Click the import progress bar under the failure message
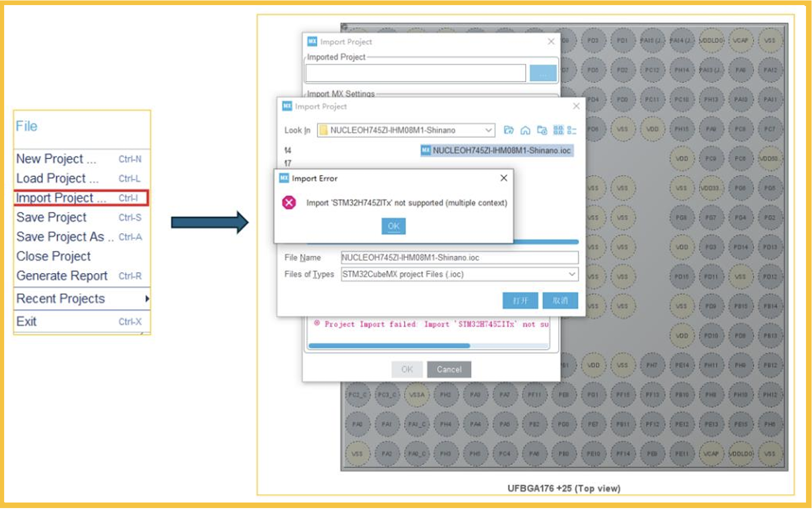 429,346
